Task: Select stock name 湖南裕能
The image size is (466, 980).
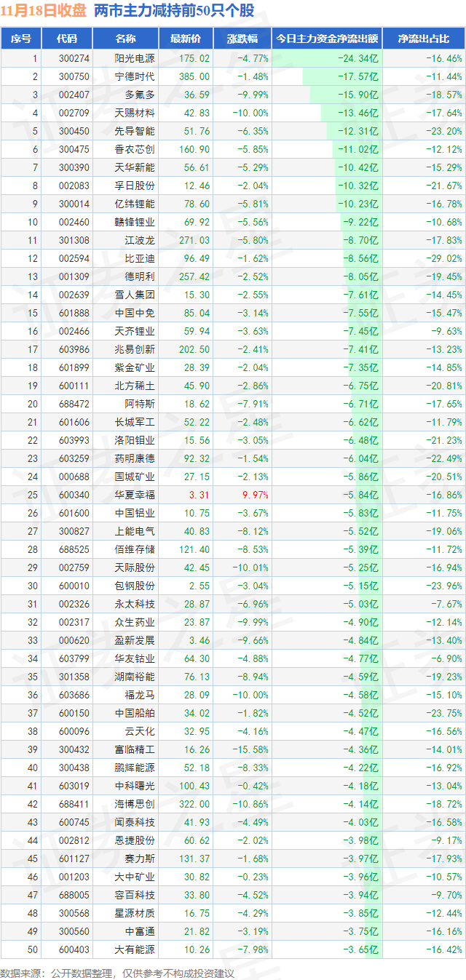Action: pyautogui.click(x=135, y=677)
